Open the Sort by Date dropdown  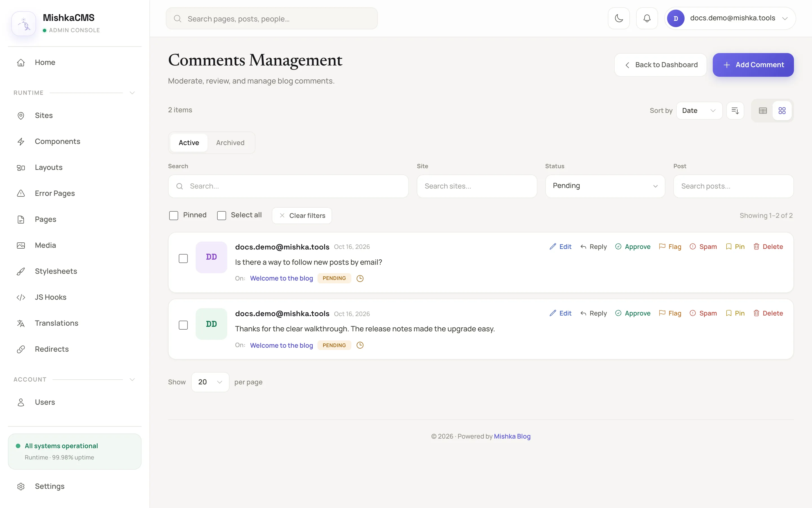699,111
